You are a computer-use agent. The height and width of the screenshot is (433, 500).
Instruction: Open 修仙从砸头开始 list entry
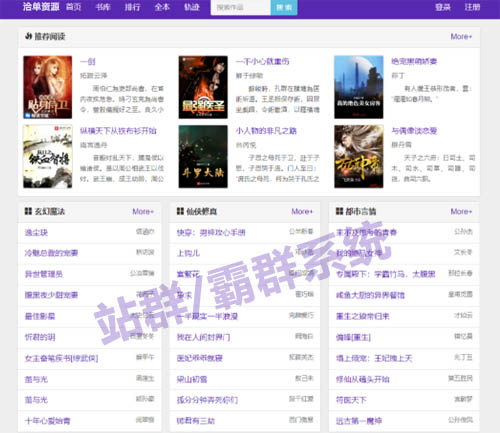[x=362, y=379]
